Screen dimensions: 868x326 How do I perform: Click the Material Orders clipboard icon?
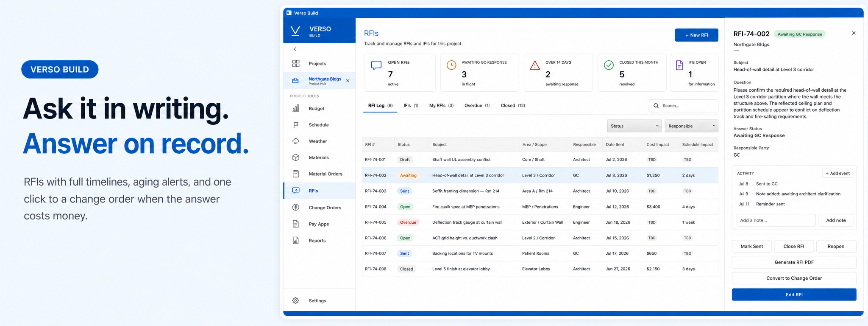[296, 174]
